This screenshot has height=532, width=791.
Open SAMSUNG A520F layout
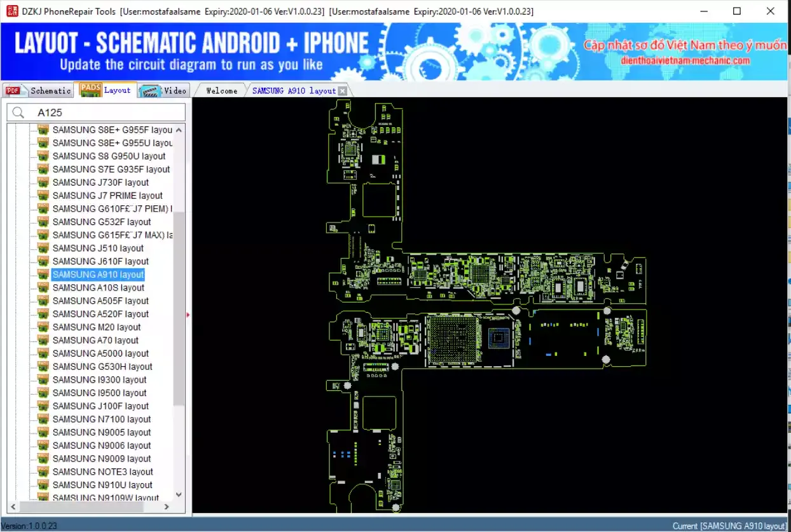tap(100, 314)
